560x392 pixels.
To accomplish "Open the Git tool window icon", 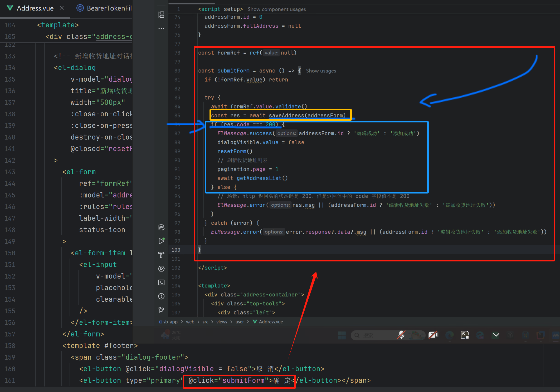I will pyautogui.click(x=161, y=310).
